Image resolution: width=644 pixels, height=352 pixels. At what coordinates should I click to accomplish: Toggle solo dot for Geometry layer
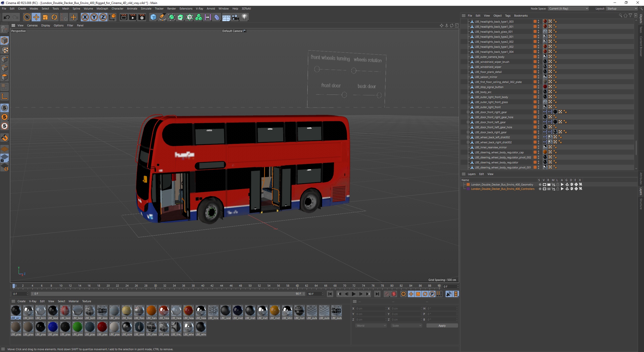[x=540, y=185]
